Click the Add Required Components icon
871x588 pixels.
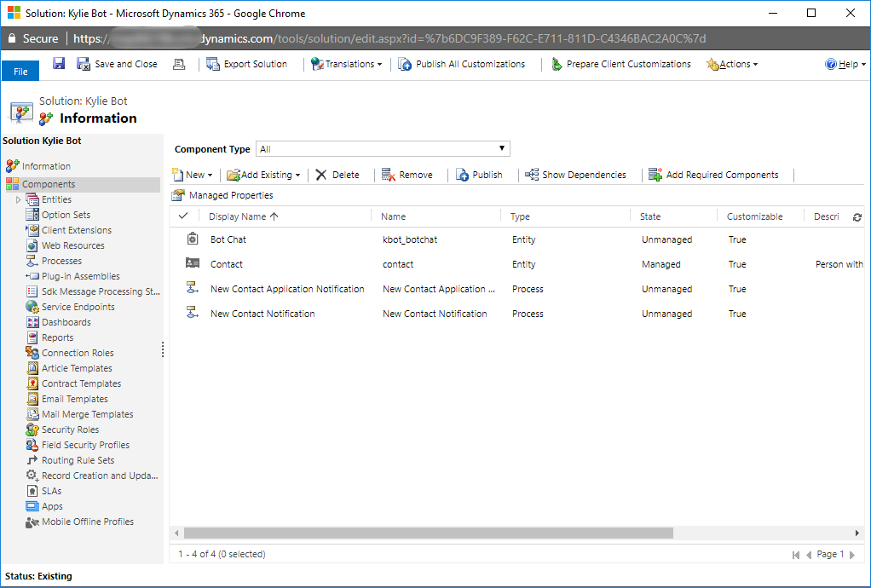coord(655,175)
